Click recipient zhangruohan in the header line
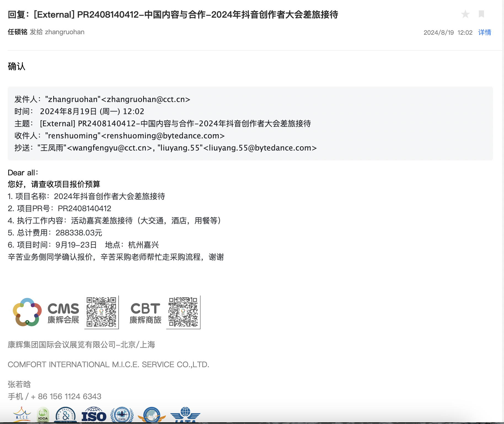The image size is (504, 424). point(65,32)
